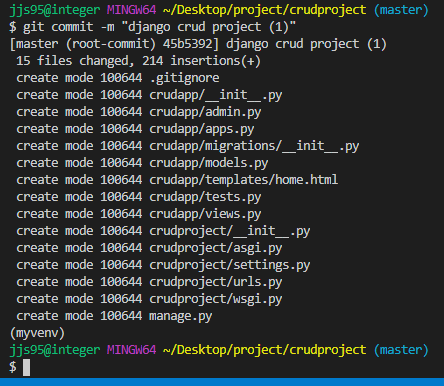Select the 'crudapp/views.py' line
Image resolution: width=444 pixels, height=386 pixels.
click(x=139, y=214)
